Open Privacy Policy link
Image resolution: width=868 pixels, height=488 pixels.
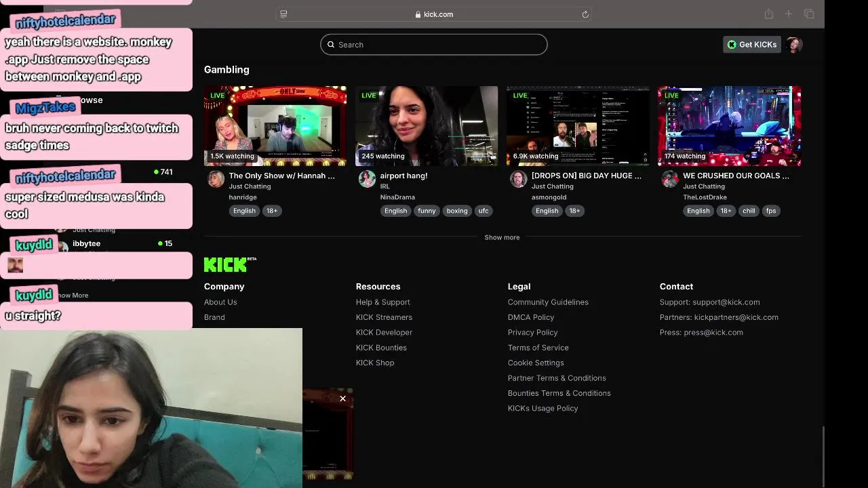click(x=533, y=332)
